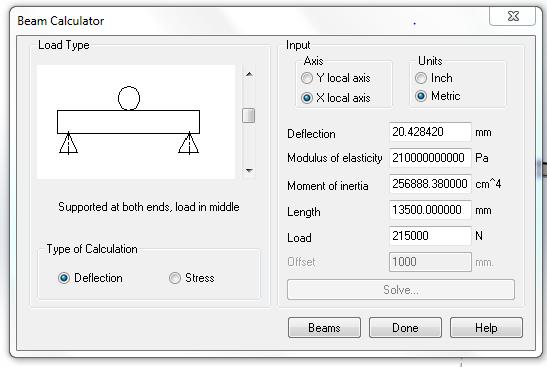Screen dimensions: 547x367
Task: Click the load type scrollbar thumb
Action: [248, 115]
